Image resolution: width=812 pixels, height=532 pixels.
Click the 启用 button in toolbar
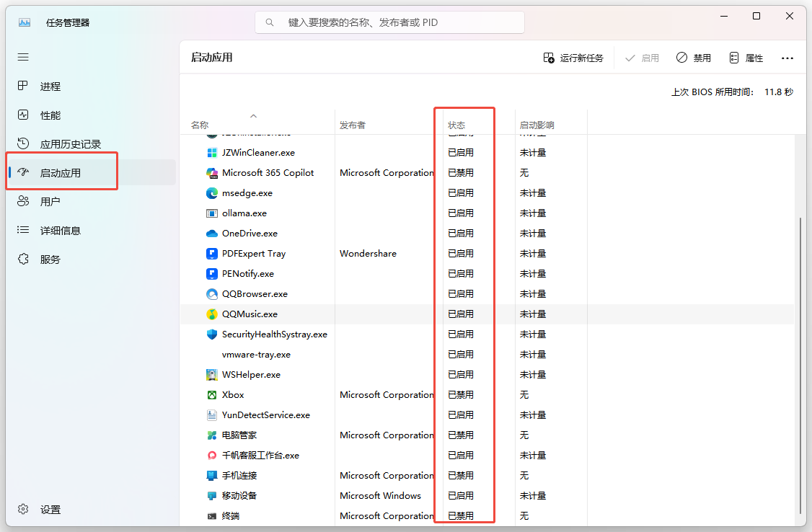click(642, 58)
